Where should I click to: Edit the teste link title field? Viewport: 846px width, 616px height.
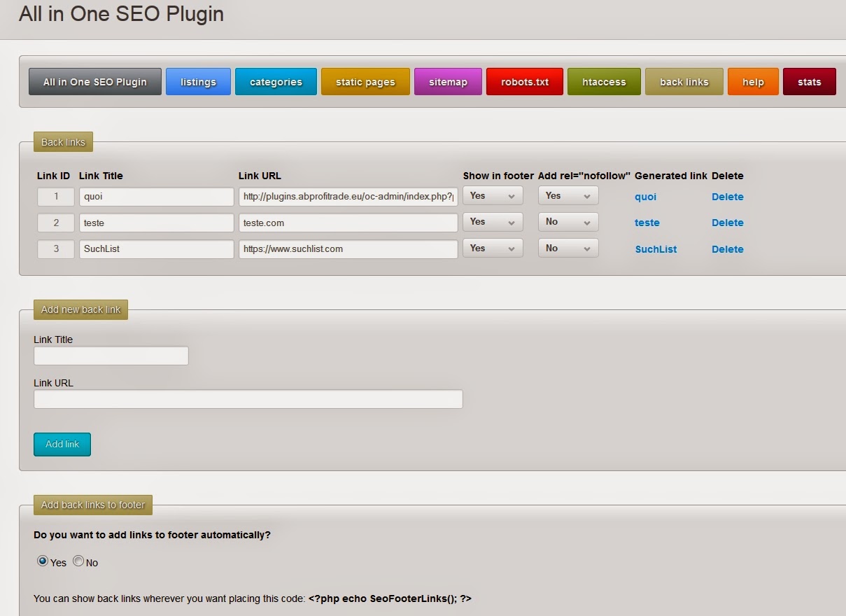(x=156, y=223)
